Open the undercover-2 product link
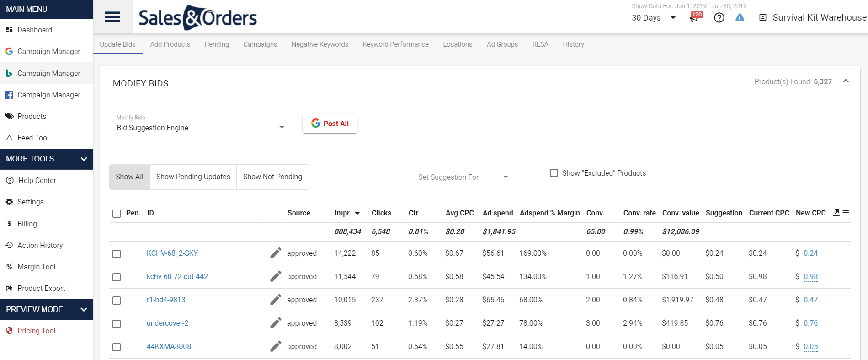The height and width of the screenshot is (360, 868). pyautogui.click(x=167, y=323)
